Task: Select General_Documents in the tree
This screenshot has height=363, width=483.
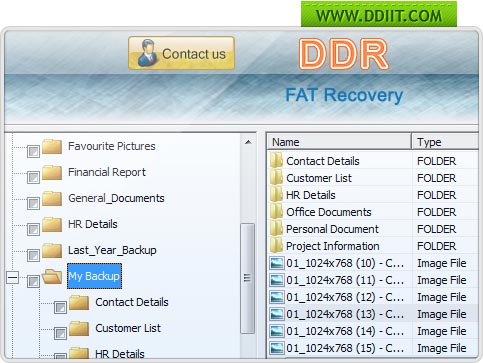Action: [116, 198]
